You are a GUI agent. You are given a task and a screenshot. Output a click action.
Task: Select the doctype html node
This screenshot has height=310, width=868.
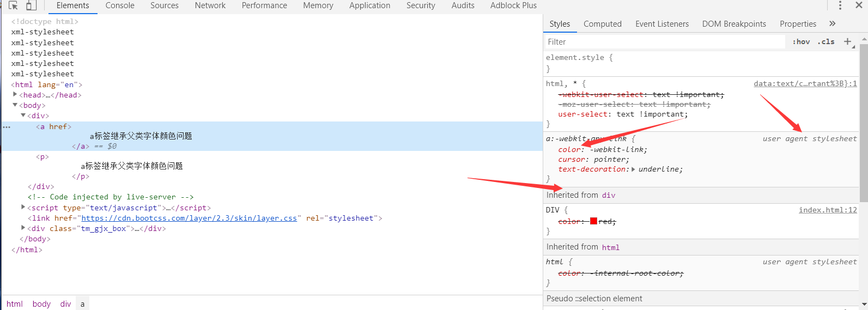click(x=45, y=21)
